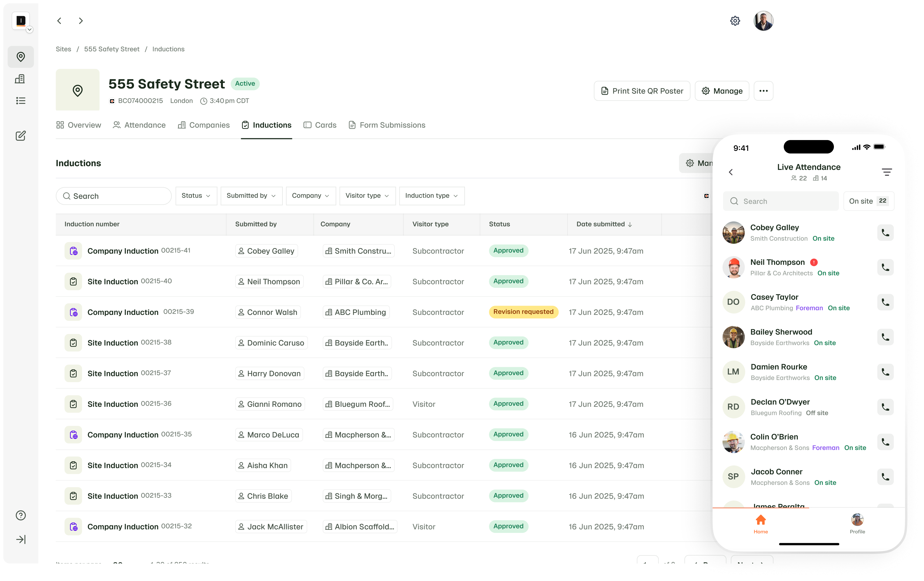Call Neil Thompson via phone icon
The image size is (924, 581).
(x=885, y=268)
